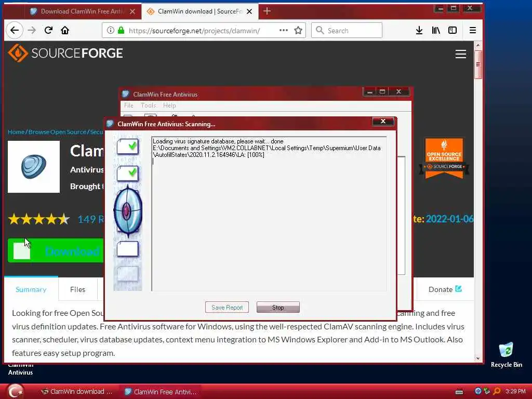Reload the SourceForge page
The width and height of the screenshot is (532, 399).
(48, 31)
